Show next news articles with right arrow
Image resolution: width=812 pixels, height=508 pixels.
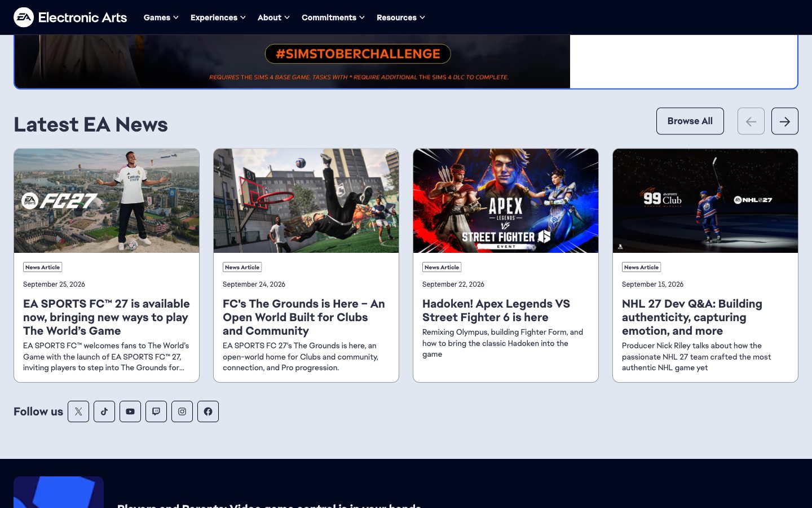point(785,121)
